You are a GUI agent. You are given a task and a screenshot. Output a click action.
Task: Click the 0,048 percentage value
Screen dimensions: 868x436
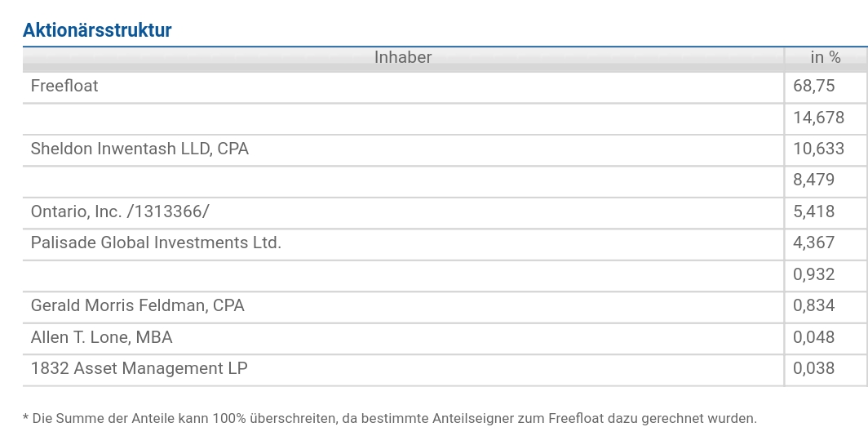pos(814,337)
